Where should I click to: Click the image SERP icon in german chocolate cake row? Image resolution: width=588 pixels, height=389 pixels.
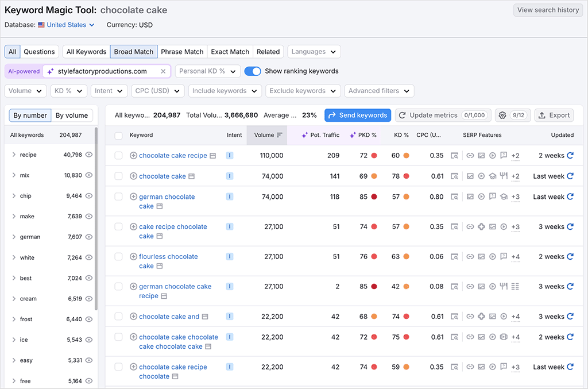[x=470, y=197]
